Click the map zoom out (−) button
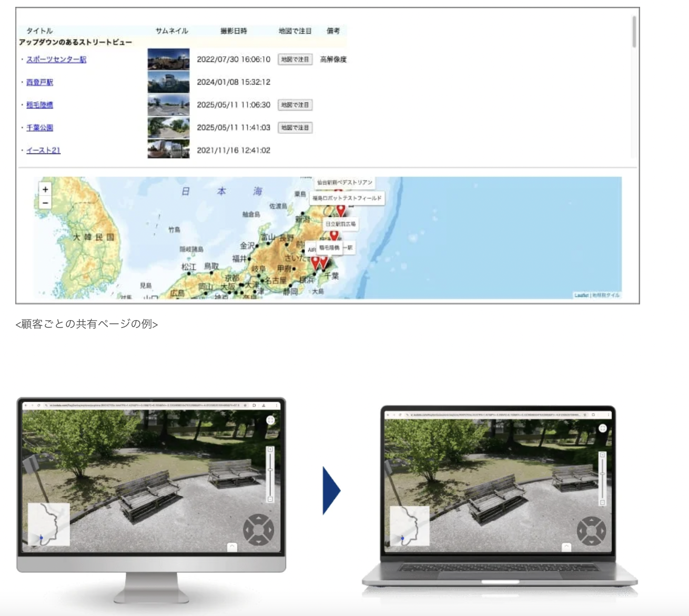 [x=45, y=203]
